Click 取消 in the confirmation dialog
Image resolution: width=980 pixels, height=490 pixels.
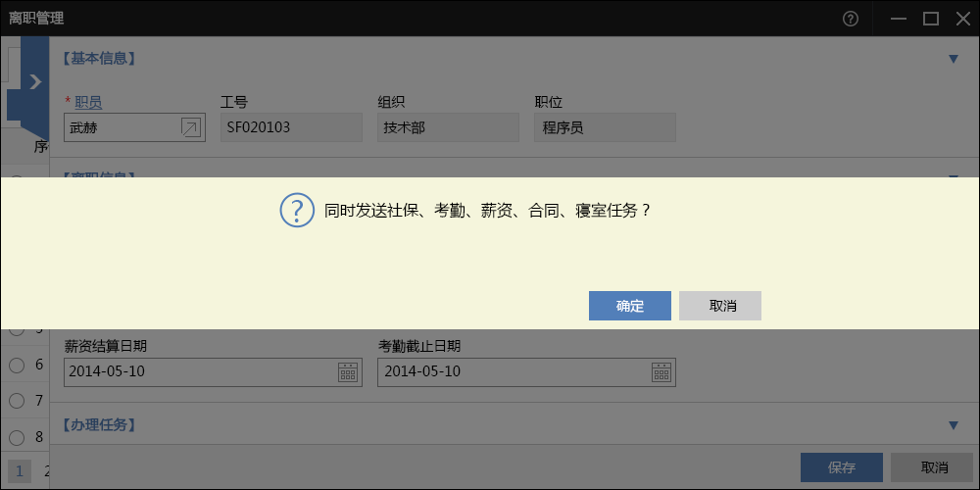tap(720, 306)
